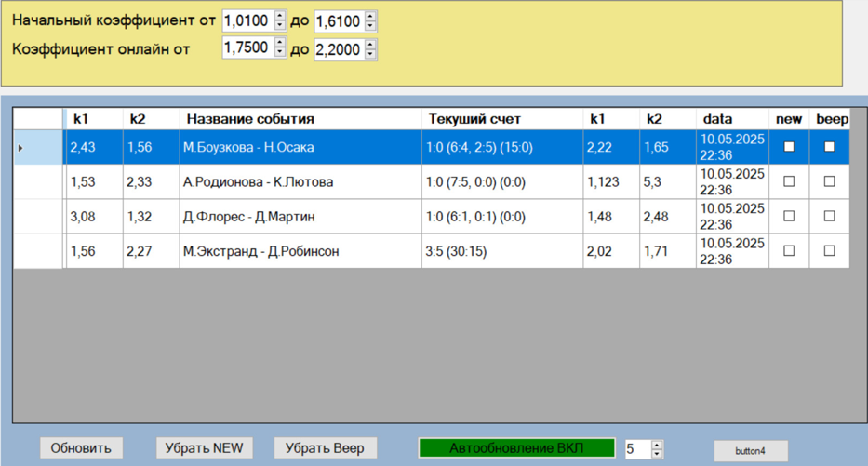
Task: Focus the 2,2000 online coefficient field
Action: pyautogui.click(x=340, y=50)
